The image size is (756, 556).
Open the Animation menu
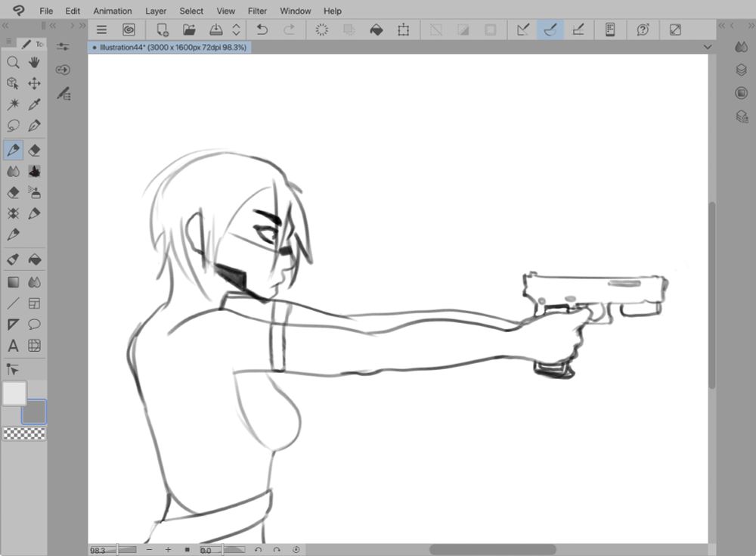[x=112, y=11]
